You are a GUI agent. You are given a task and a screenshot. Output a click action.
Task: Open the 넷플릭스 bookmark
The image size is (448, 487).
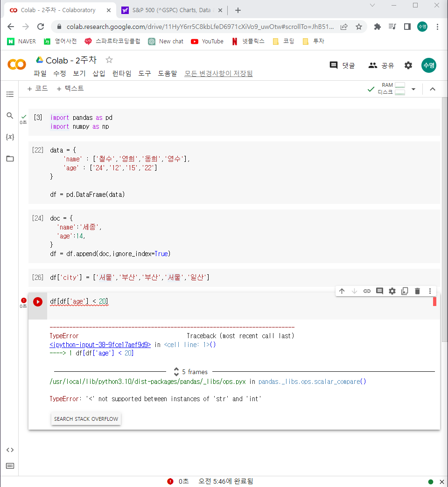pyautogui.click(x=248, y=42)
